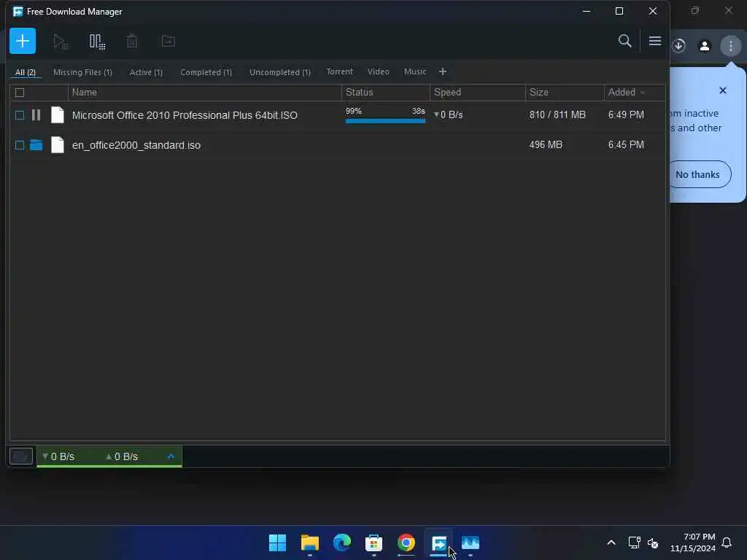Open Chrome downloads icon in browser window
This screenshot has height=560, width=747.
(x=679, y=46)
